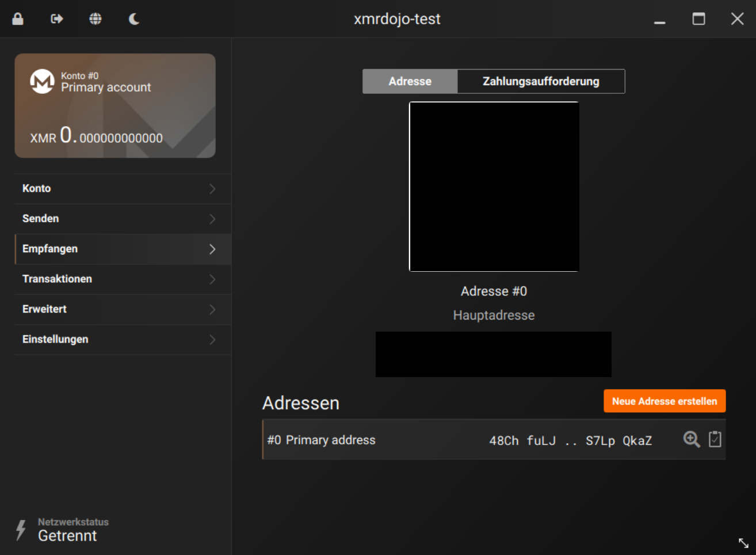Screen dimensions: 756x555
Task: Open the Transaktionen menu item
Action: pyautogui.click(x=123, y=279)
